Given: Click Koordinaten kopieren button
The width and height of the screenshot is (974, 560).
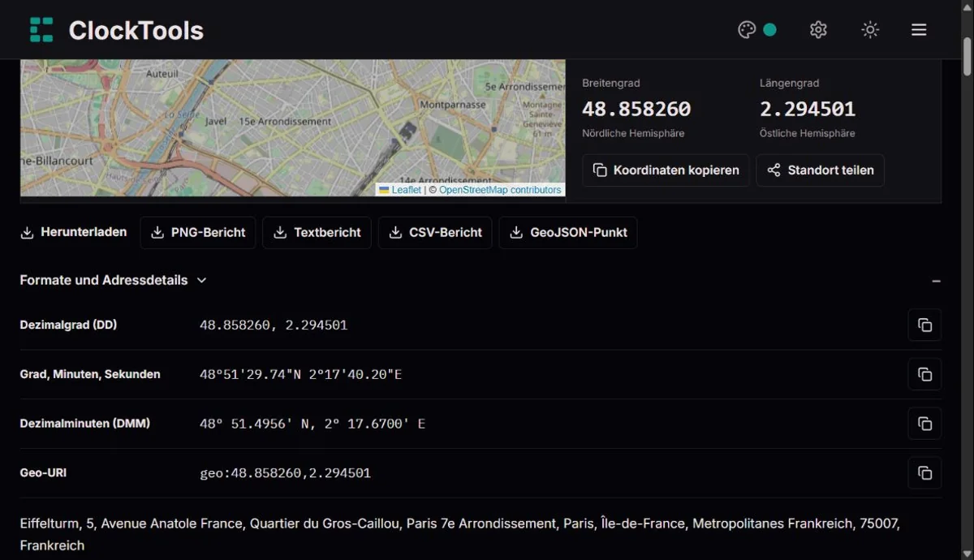Looking at the screenshot, I should pos(666,170).
